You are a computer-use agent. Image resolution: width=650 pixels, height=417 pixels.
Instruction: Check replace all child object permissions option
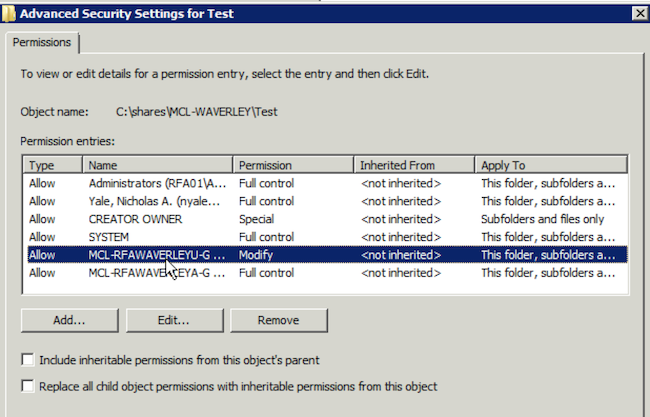click(28, 386)
